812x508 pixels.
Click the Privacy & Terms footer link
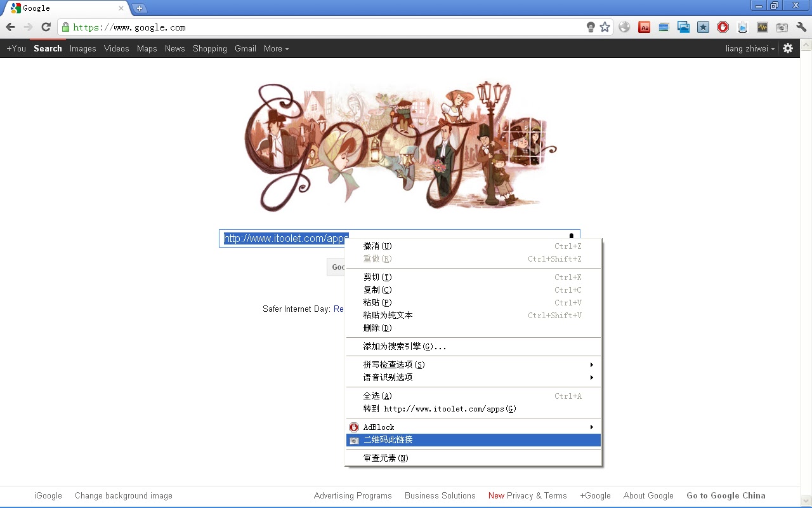click(x=537, y=495)
